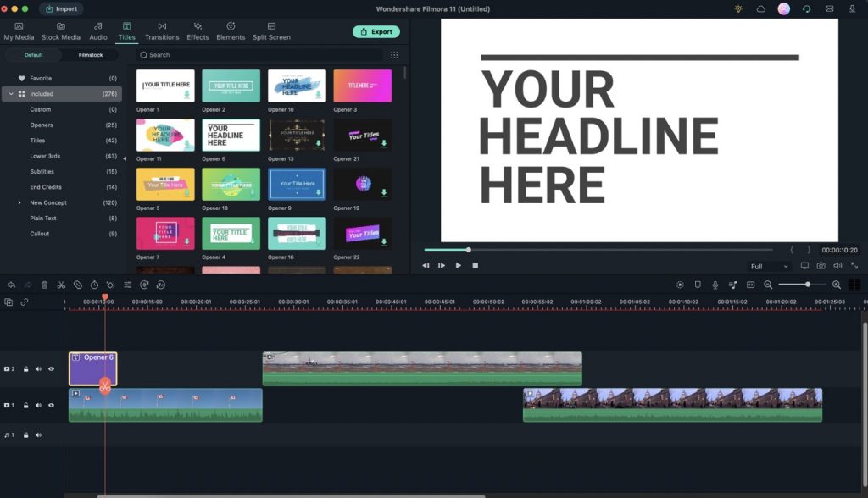Open the Transitions tab

[x=162, y=31]
